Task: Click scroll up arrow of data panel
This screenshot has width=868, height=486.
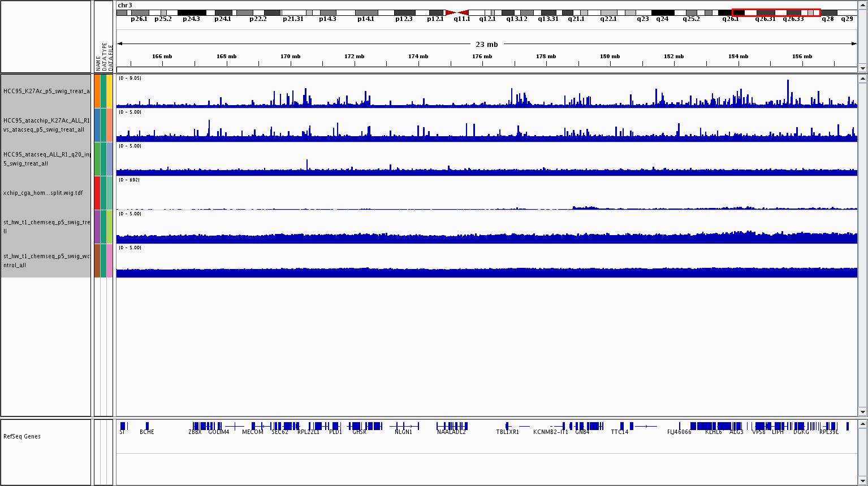Action: [862, 80]
